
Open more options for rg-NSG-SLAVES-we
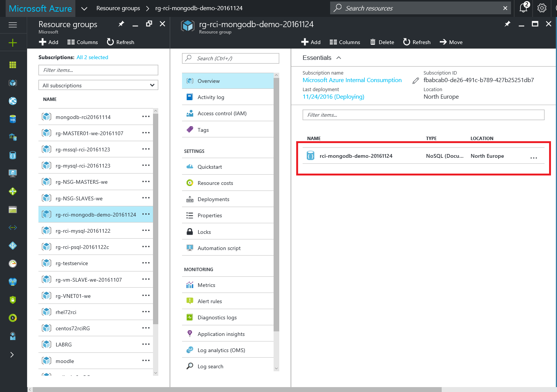coord(146,198)
